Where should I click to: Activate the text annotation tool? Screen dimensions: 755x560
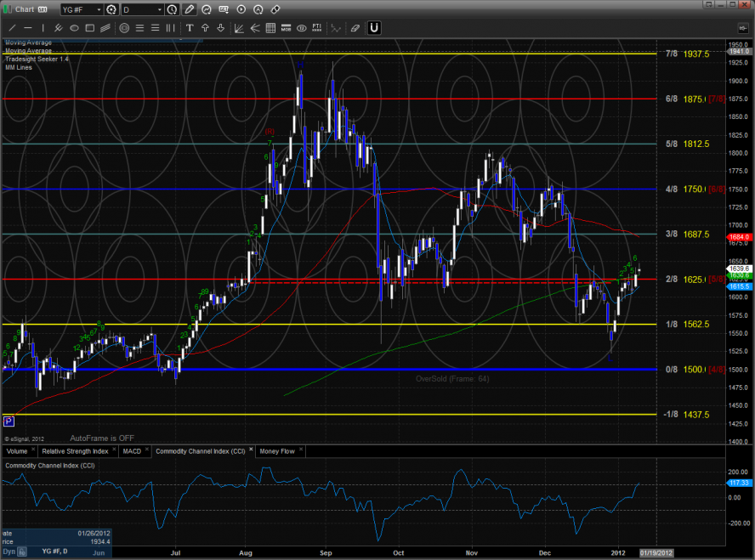tap(189, 28)
